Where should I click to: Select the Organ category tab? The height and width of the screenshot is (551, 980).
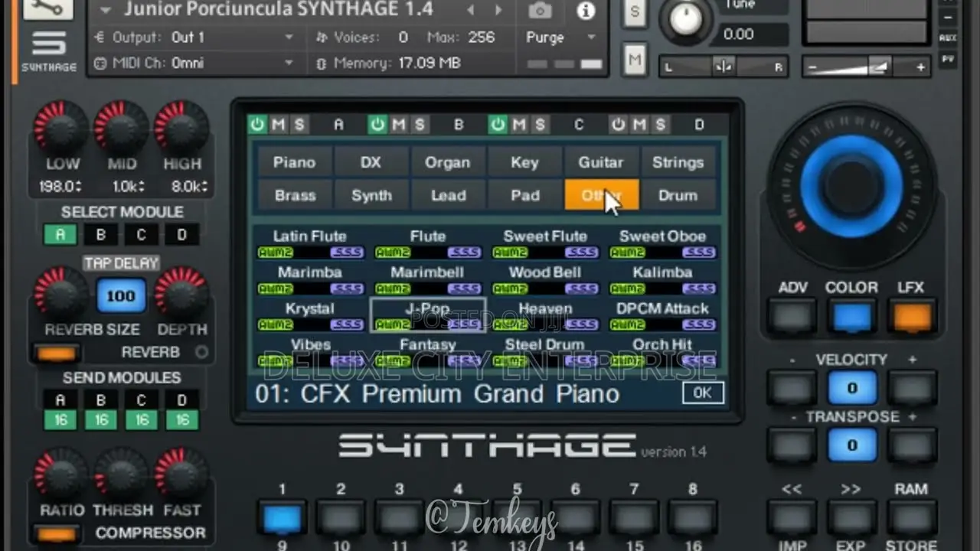pos(448,162)
